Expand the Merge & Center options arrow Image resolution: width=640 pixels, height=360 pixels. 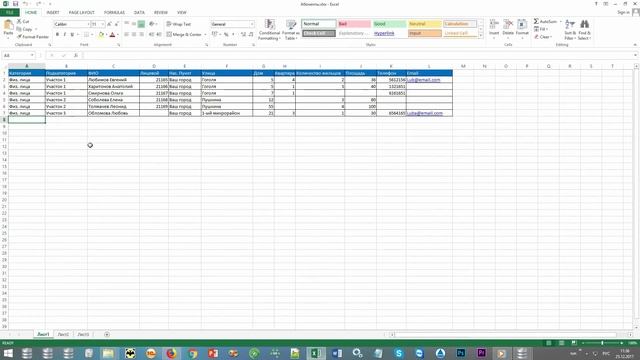click(205, 35)
